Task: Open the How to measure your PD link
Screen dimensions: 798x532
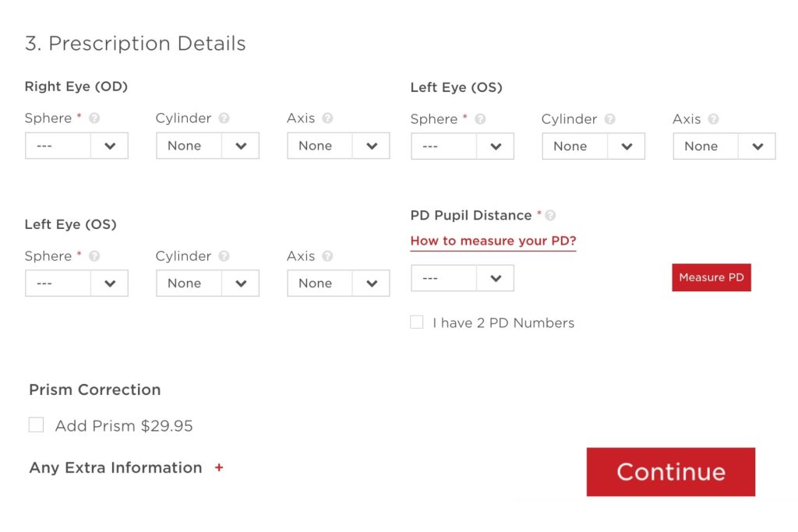Action: point(493,241)
